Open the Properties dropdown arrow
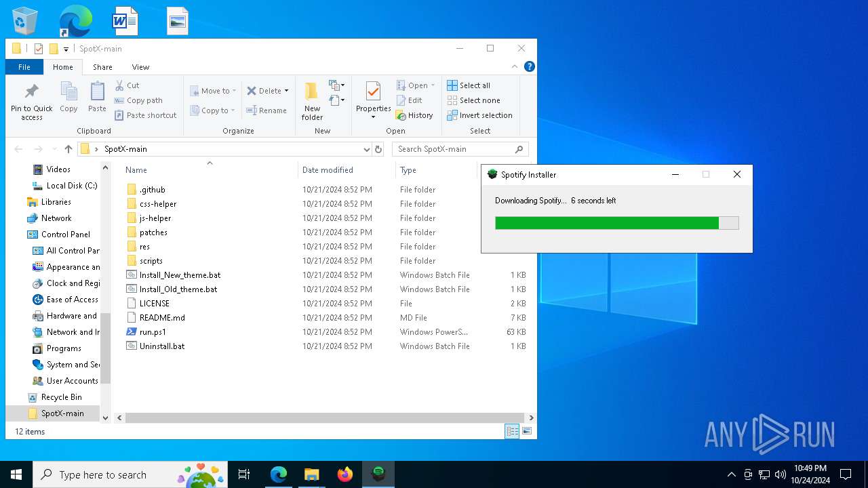868x488 pixels. (x=373, y=117)
